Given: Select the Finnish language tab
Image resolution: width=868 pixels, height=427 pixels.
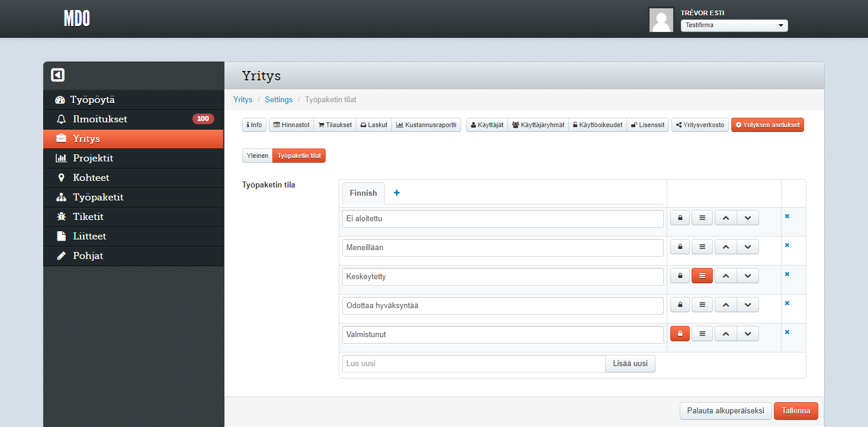Looking at the screenshot, I should (x=363, y=193).
